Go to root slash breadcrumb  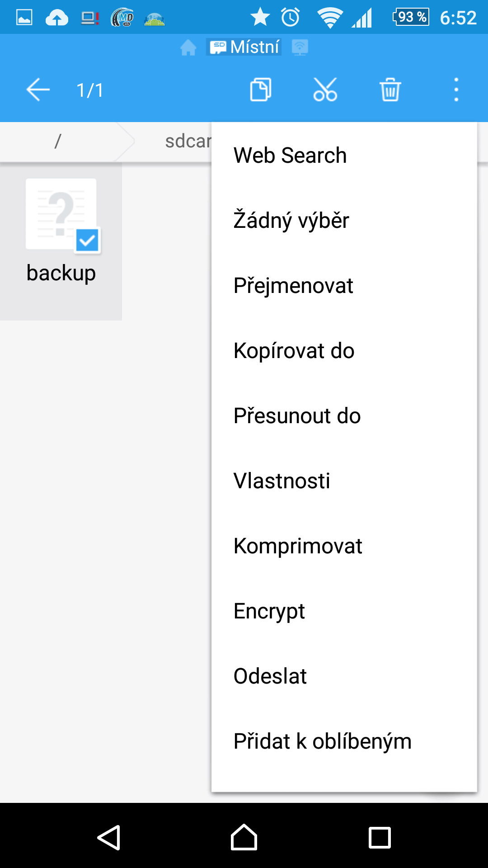pyautogui.click(x=58, y=142)
